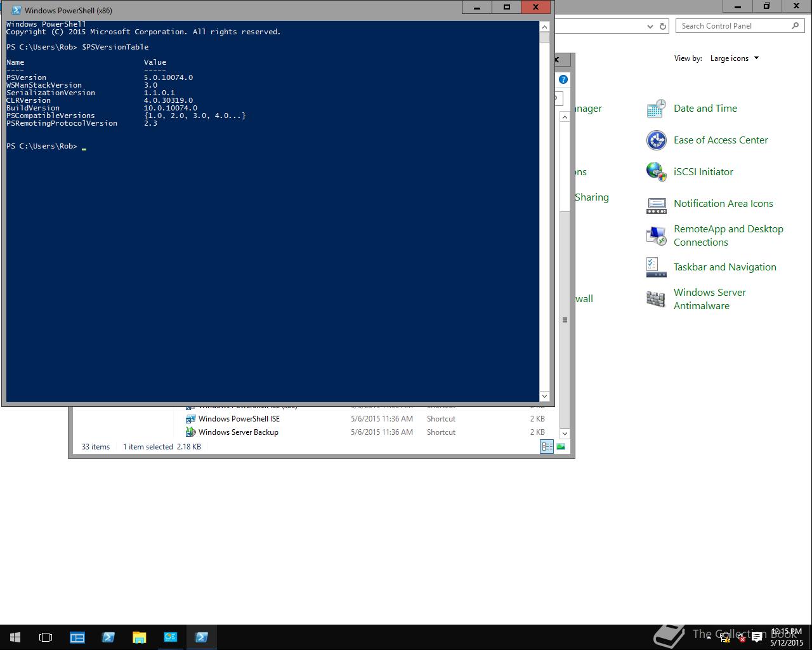Select the Windows PowerShell ISE file name
The width and height of the screenshot is (812, 650).
tap(239, 419)
